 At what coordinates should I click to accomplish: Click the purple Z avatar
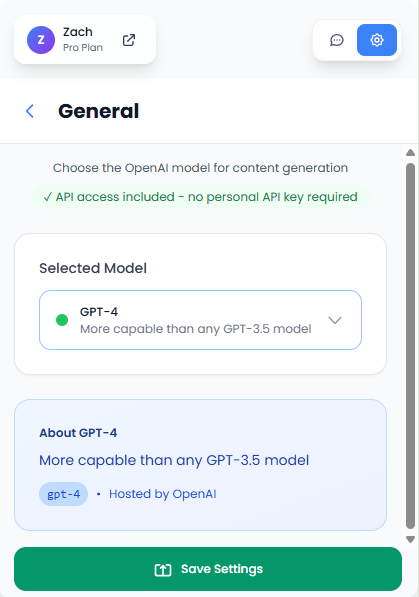pyautogui.click(x=41, y=40)
